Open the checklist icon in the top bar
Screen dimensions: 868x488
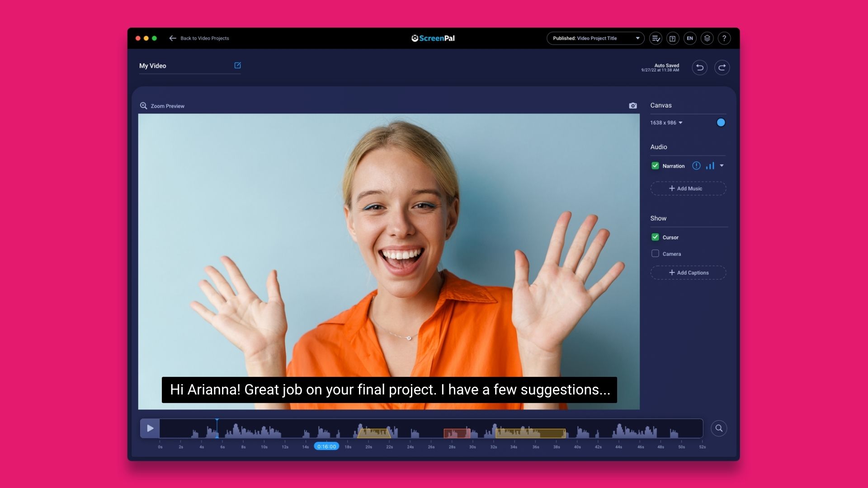coord(656,38)
